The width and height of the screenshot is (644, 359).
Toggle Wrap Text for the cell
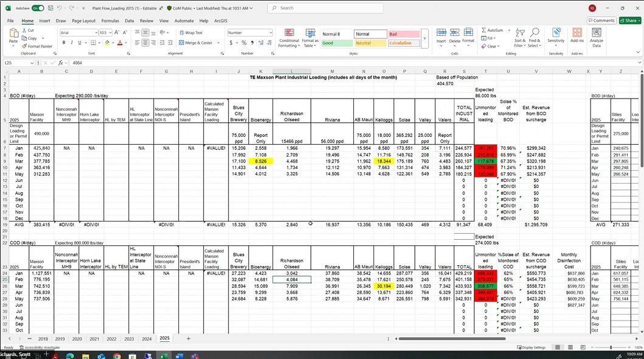click(190, 33)
